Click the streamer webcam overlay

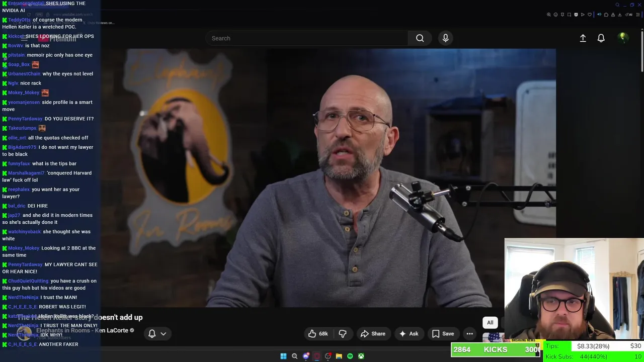pyautogui.click(x=574, y=290)
